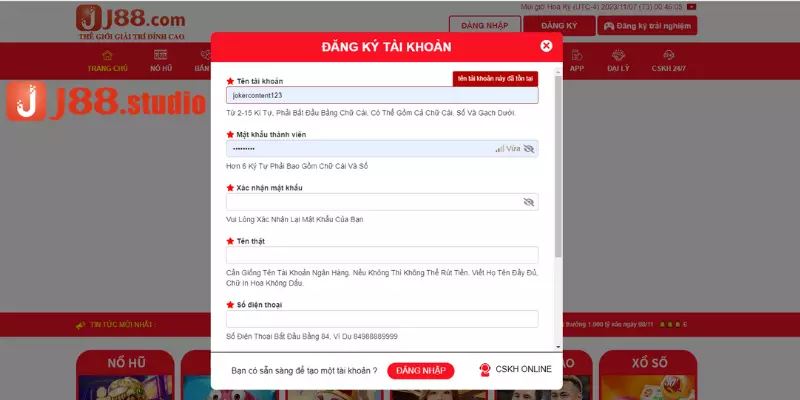Click the J88.com logo
This screenshot has width=800, height=400.
[131, 22]
